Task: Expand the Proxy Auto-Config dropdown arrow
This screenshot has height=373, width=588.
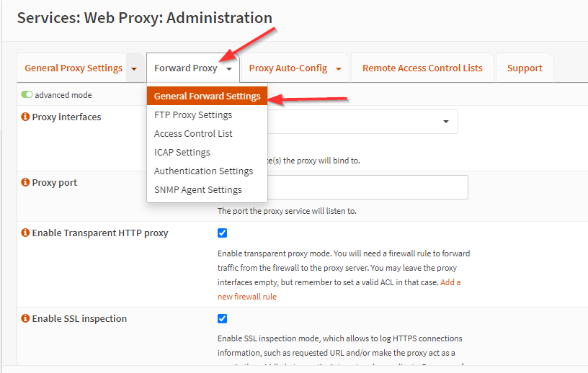Action: [x=339, y=68]
